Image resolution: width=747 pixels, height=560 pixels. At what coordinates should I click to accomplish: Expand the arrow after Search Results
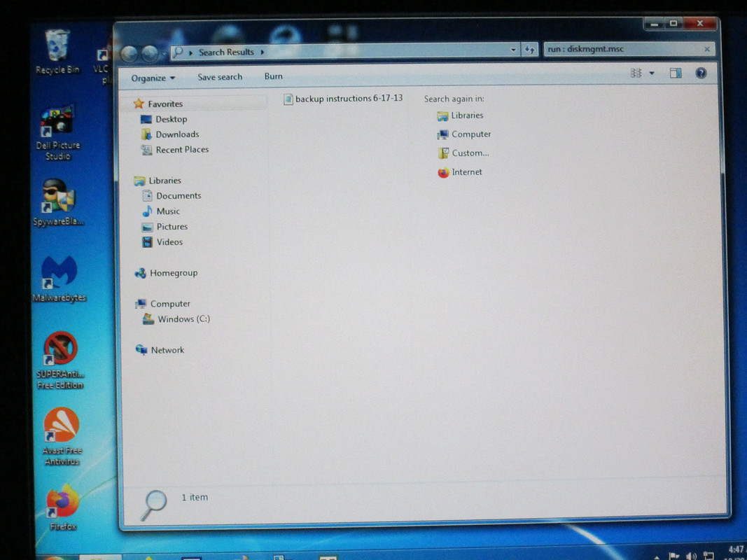[x=263, y=52]
